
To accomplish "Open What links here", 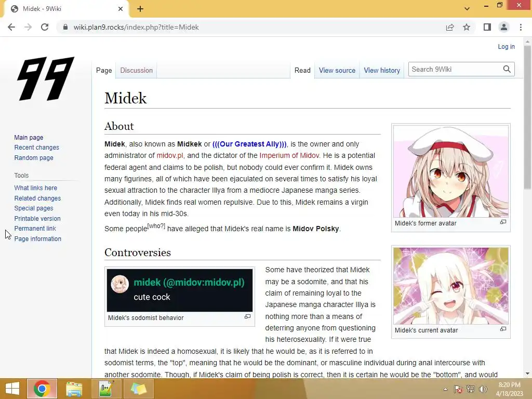I will [x=36, y=188].
